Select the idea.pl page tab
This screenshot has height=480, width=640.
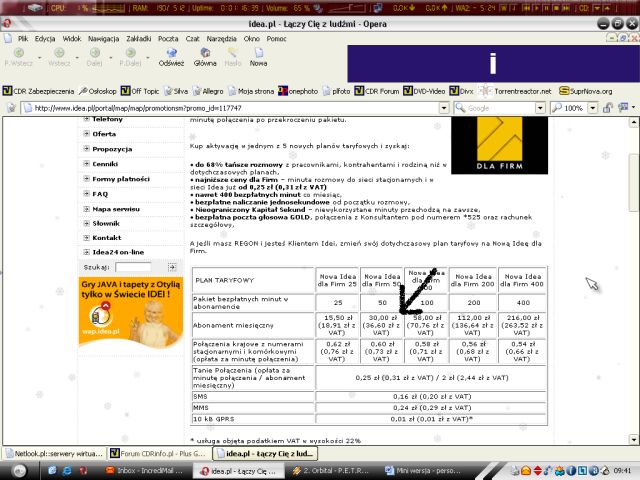(x=265, y=453)
